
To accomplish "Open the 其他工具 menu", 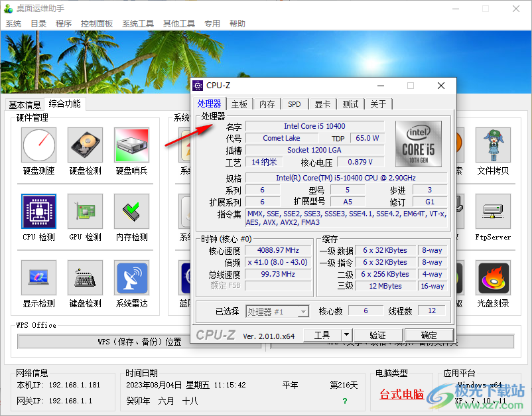I will click(x=179, y=24).
